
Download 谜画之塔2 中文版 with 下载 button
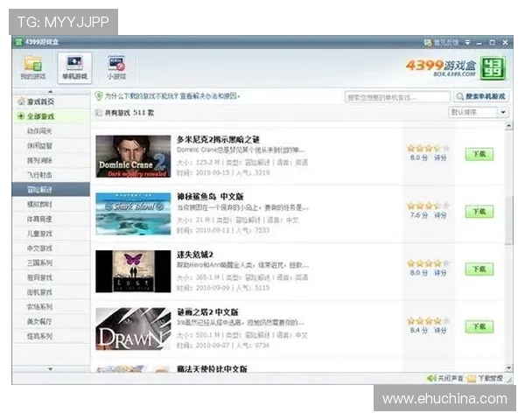pos(479,327)
